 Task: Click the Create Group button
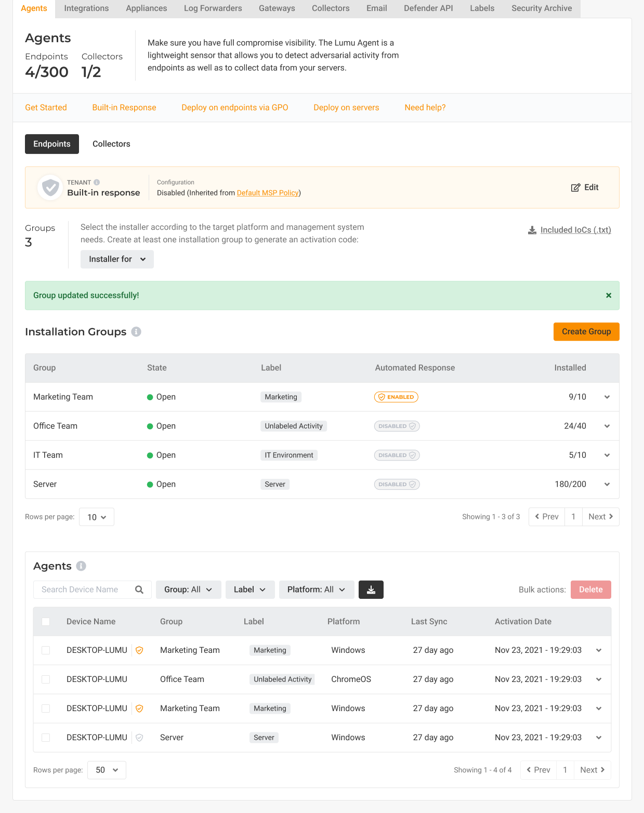(586, 332)
